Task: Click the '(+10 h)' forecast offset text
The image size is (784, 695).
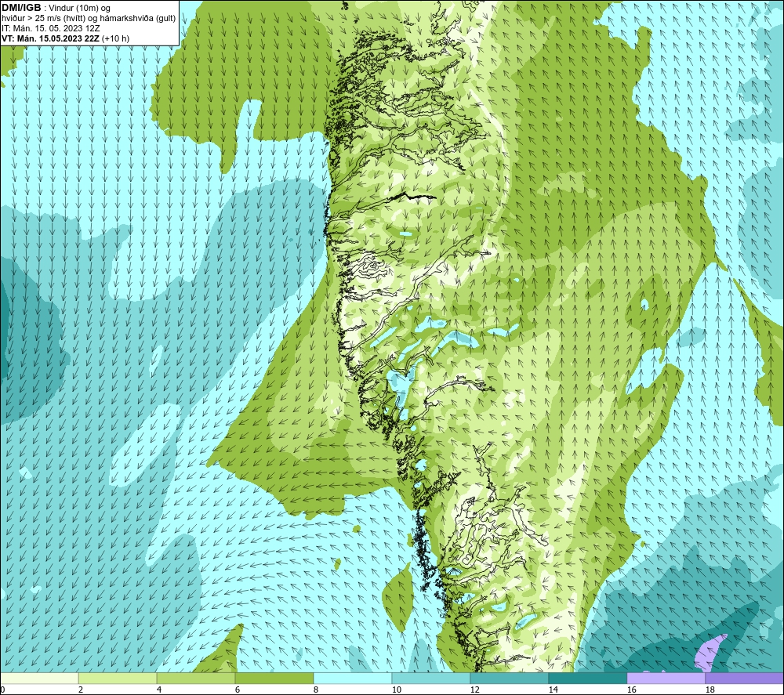Action: 115,38
